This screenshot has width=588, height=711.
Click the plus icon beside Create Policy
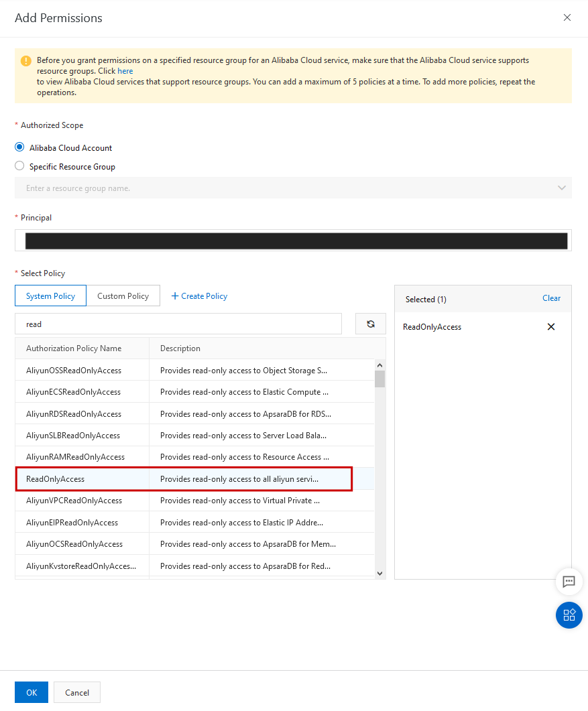click(x=175, y=296)
